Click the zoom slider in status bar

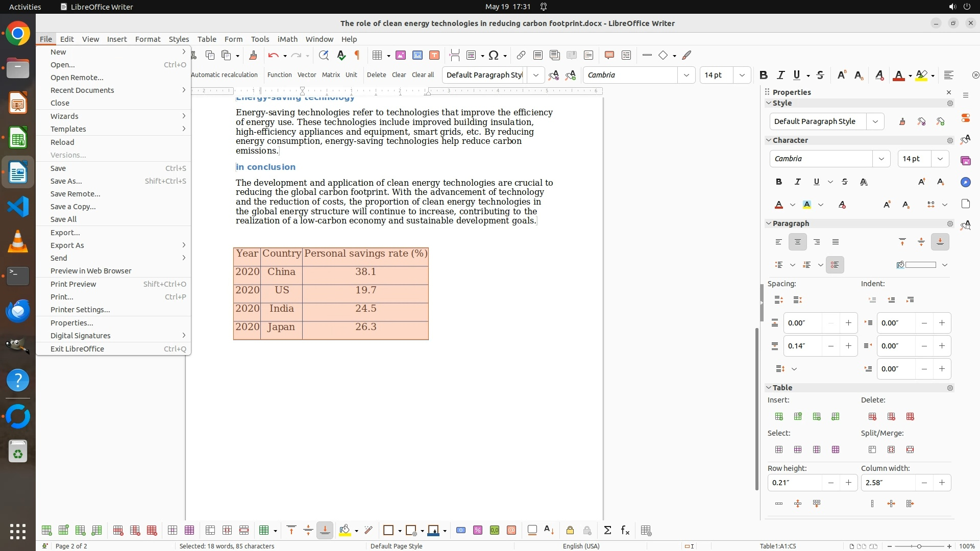click(x=919, y=546)
